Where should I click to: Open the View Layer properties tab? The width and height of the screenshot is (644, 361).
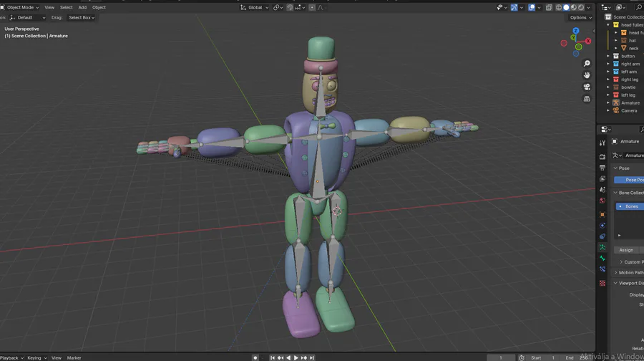tap(602, 179)
